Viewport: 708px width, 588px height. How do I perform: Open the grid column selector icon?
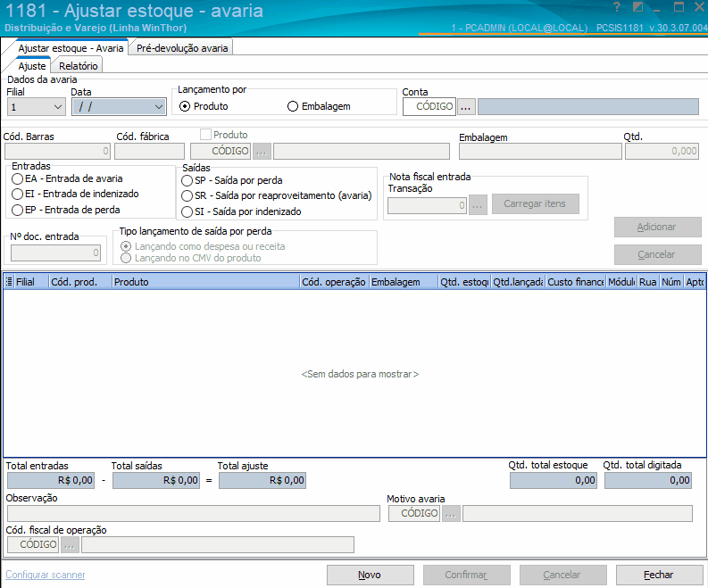(x=9, y=282)
